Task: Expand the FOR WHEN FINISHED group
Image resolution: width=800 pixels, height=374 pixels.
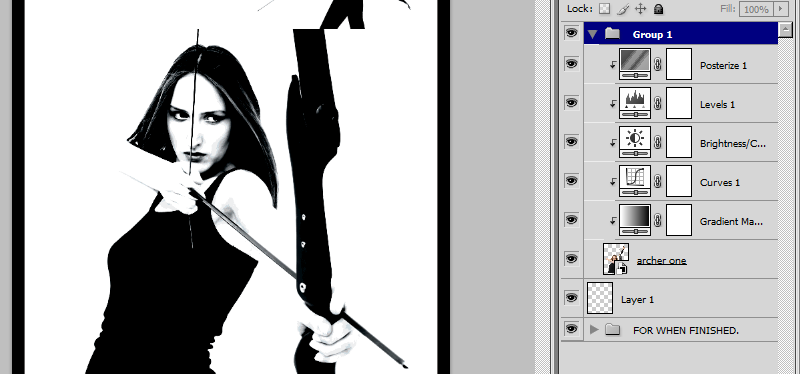Action: tap(593, 330)
